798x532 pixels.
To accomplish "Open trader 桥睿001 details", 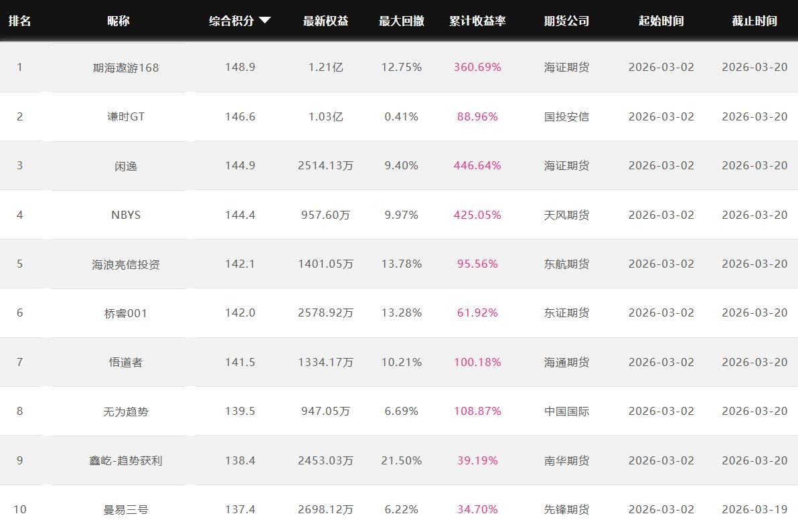I will (x=126, y=313).
